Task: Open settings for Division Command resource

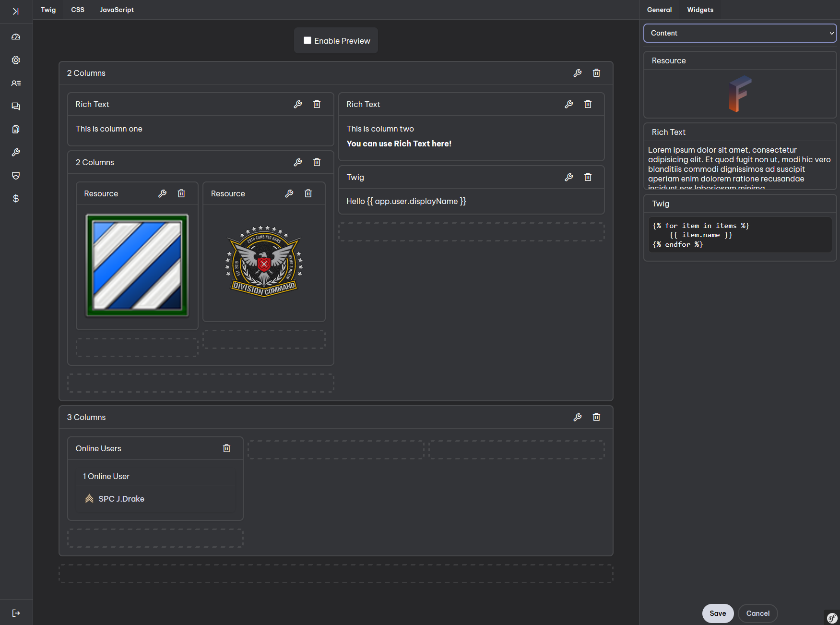Action: (x=289, y=193)
